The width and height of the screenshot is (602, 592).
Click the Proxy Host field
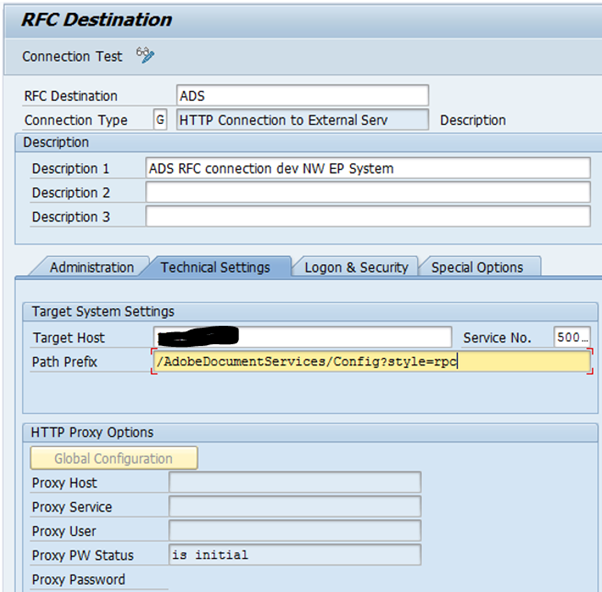[295, 482]
